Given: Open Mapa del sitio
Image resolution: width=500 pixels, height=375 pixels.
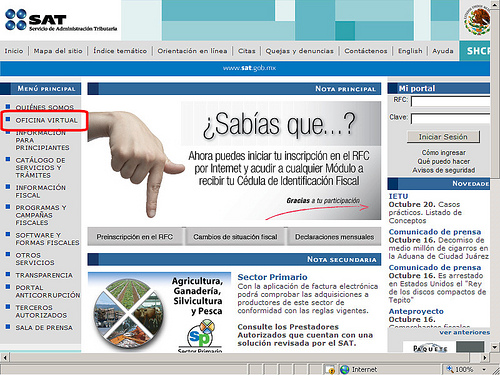Looking at the screenshot, I should point(58,51).
